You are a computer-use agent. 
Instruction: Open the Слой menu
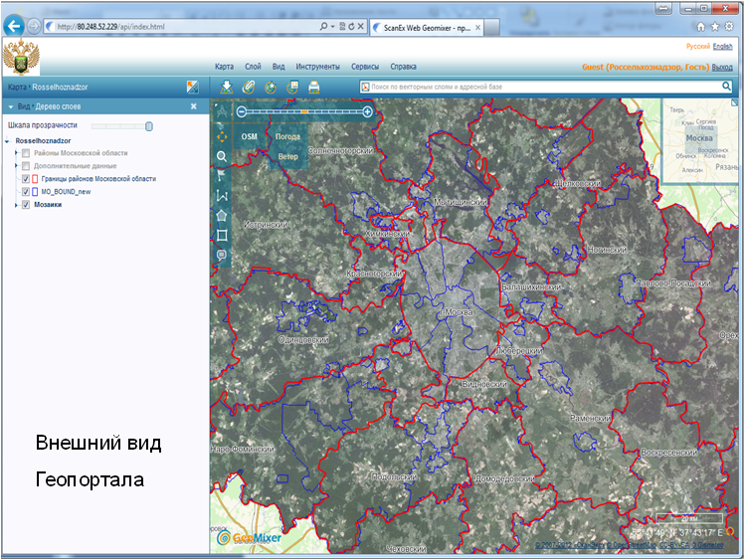(x=253, y=67)
